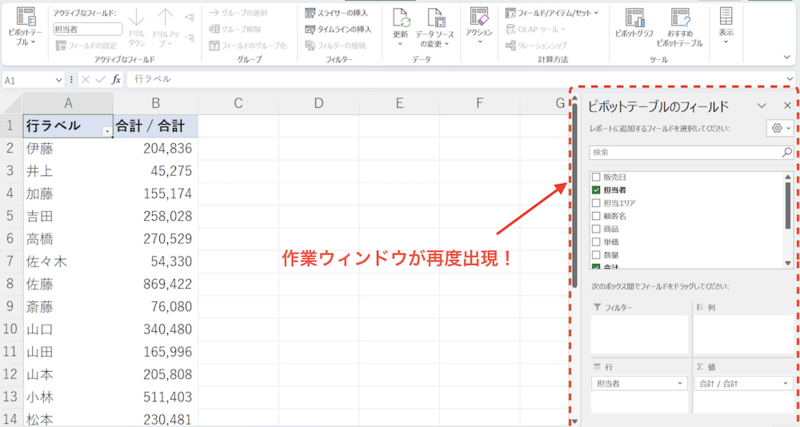Click the expand field plus icon
This screenshot has height=427, width=800.
pos(189,18)
